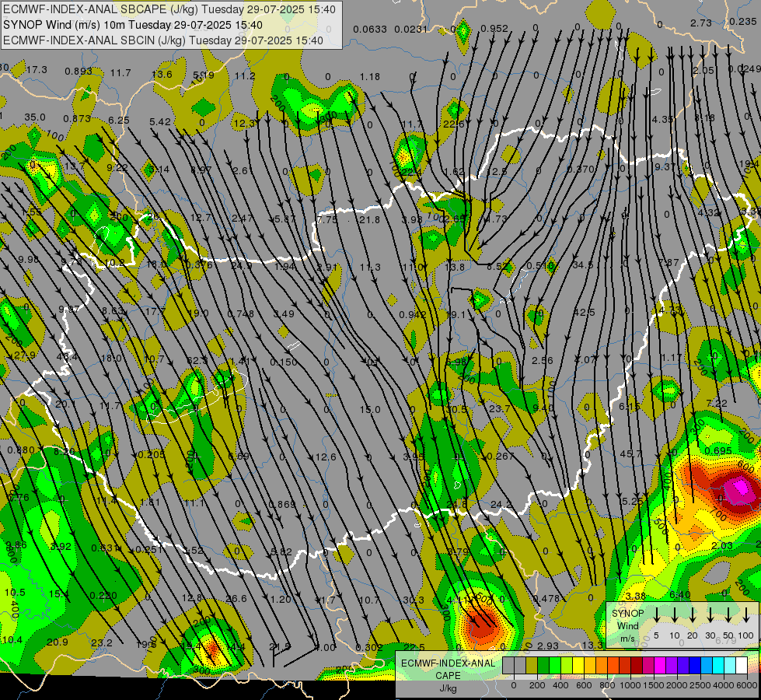Click the CIN value 0.869 on map

[x=281, y=504]
